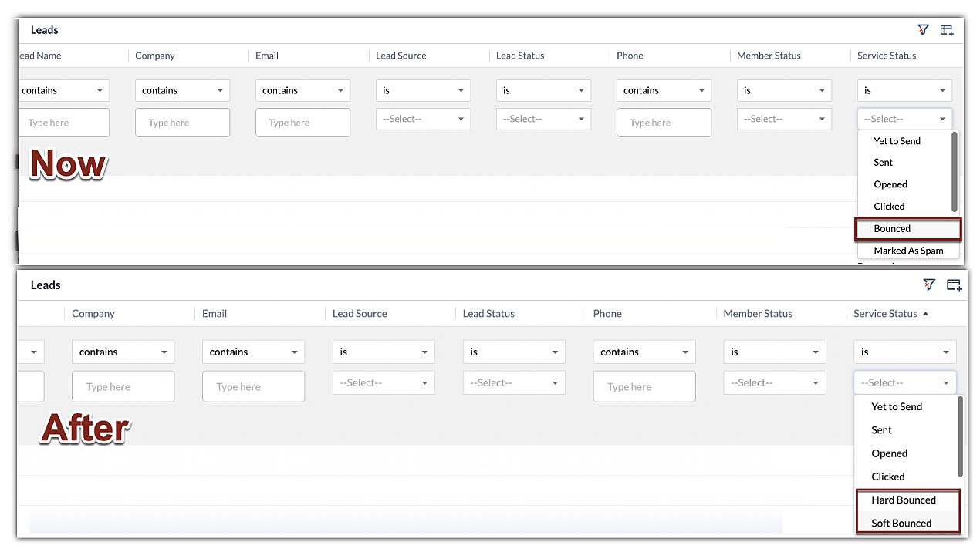Open Member Status "is" operator dropdown in After panel
Image resolution: width=980 pixels, height=549 pixels.
775,352
